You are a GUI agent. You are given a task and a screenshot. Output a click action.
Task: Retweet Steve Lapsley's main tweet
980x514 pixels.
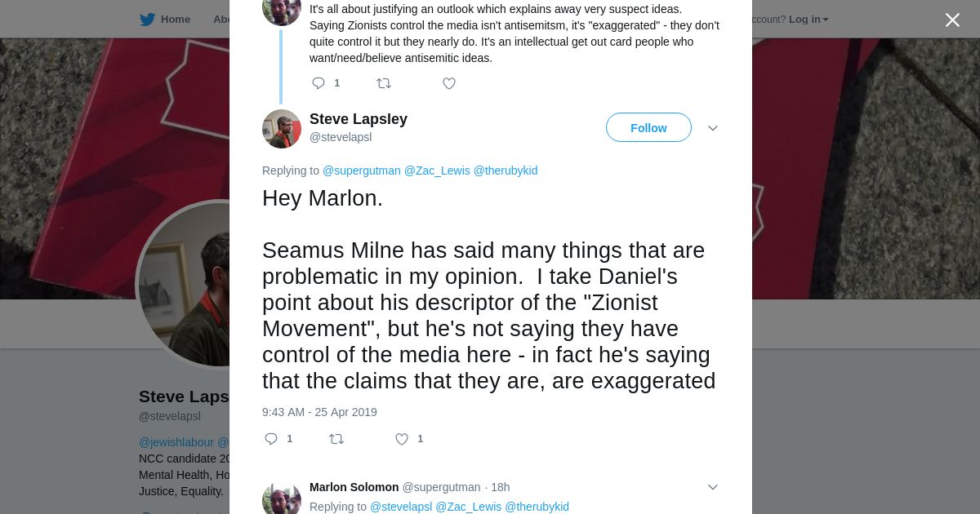336,439
